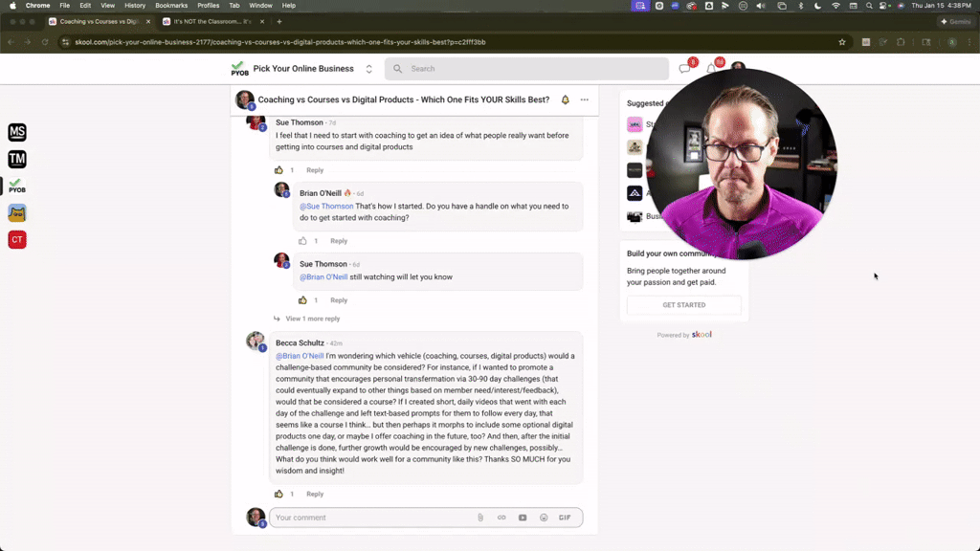Viewport: 980px width, 551px height.
Task: Open Gemini button in Chrome
Action: pyautogui.click(x=956, y=21)
